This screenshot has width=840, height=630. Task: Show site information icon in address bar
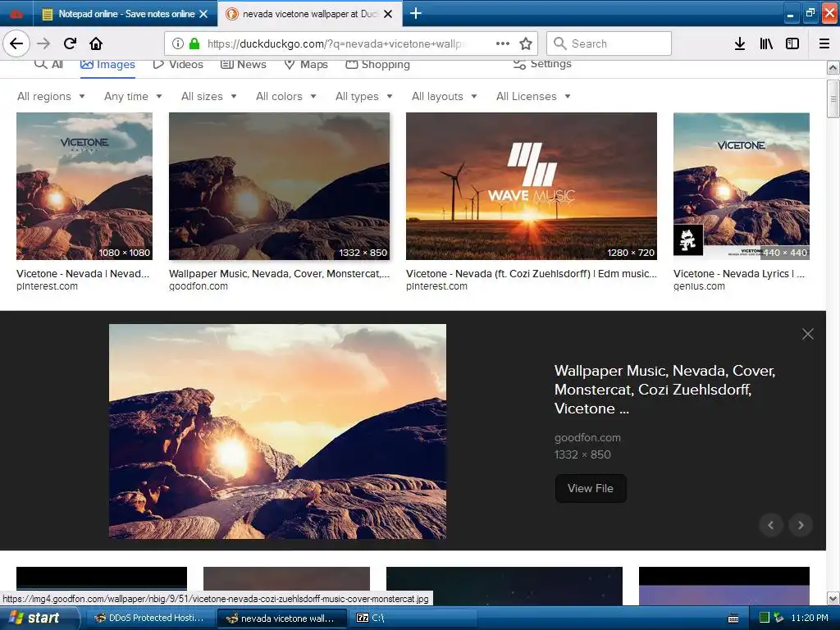[x=178, y=43]
